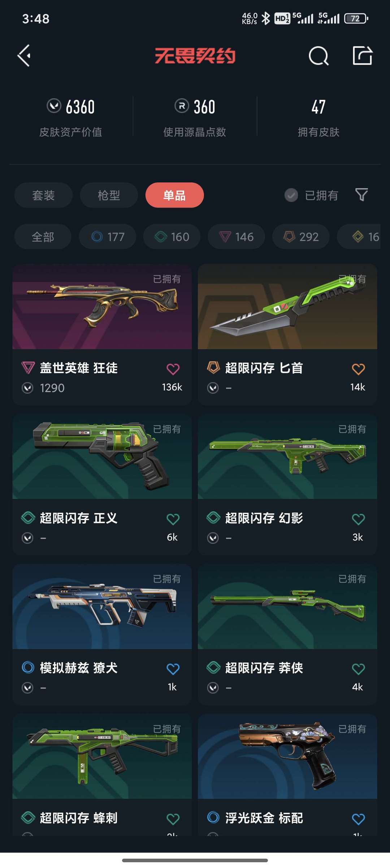Like 盖世英雄 狂徒 with heart icon
The height and width of the screenshot is (868, 390).
173,369
